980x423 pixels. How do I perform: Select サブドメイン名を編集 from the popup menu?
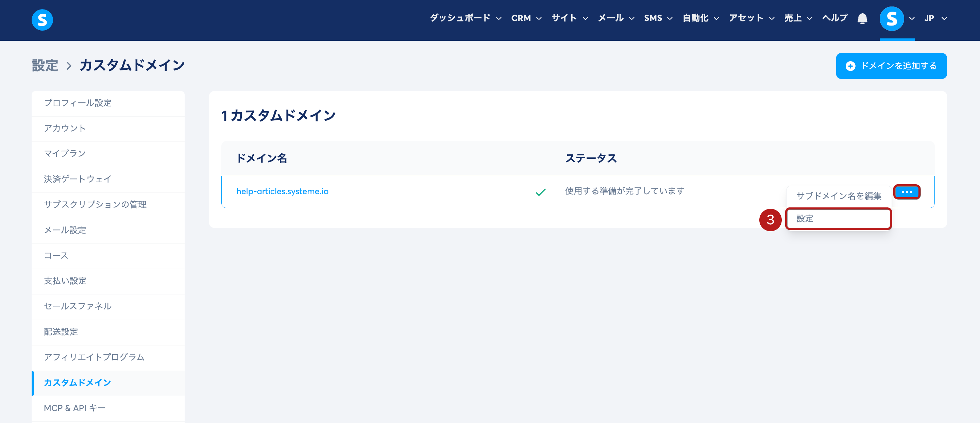tap(839, 196)
